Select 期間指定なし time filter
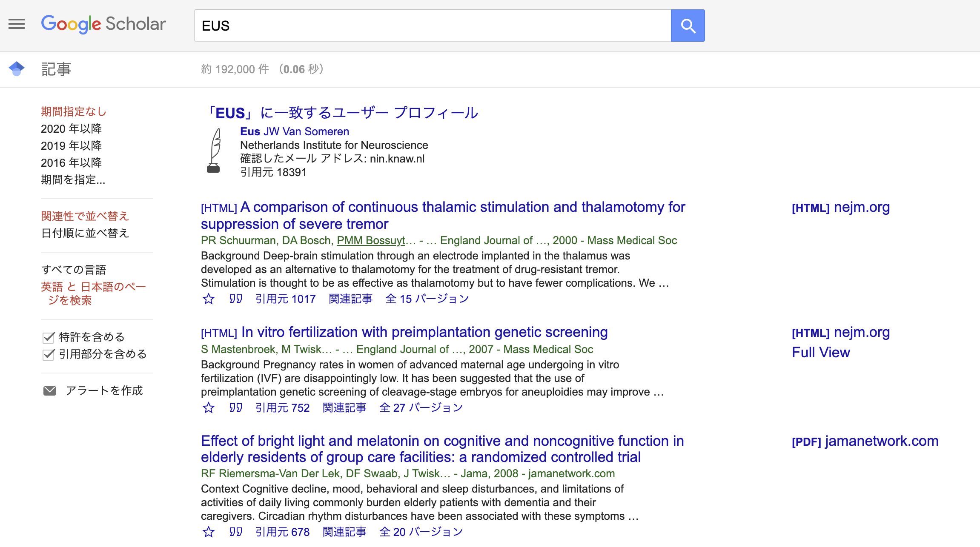Screen dimensions: 980x547 [x=74, y=111]
